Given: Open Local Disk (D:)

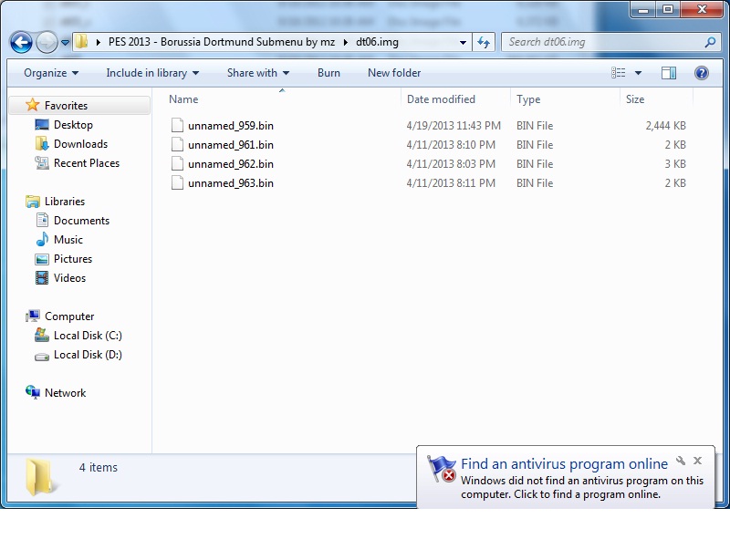Looking at the screenshot, I should coord(88,354).
